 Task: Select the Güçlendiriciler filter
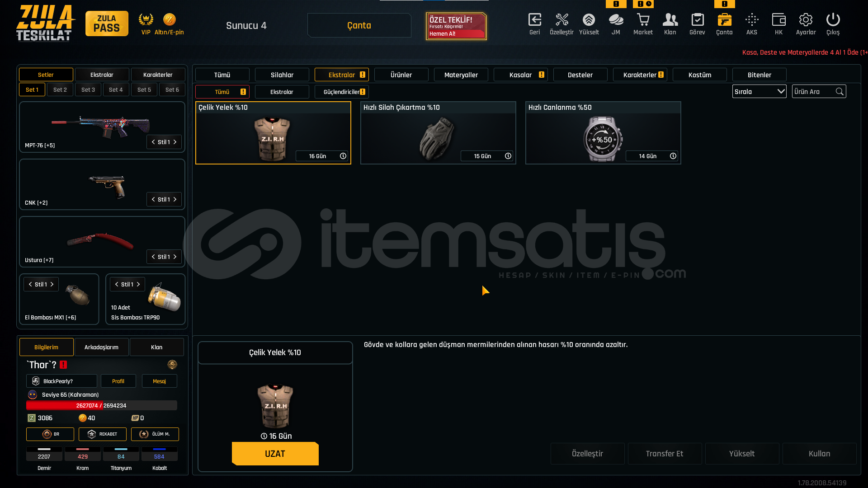coord(342,92)
